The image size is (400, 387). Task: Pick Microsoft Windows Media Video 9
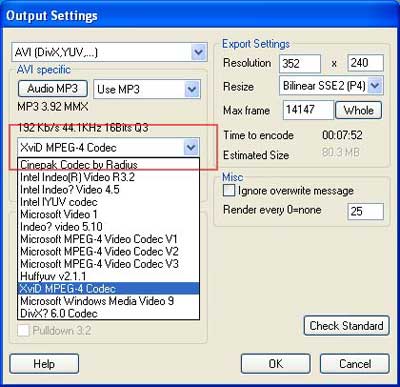click(x=108, y=301)
